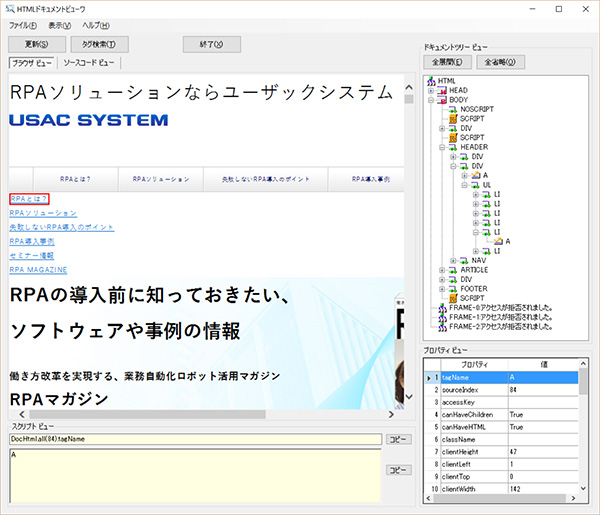Expand the DIV node between ARTICLE and FOOTER
The width and height of the screenshot is (600, 515).
[442, 279]
